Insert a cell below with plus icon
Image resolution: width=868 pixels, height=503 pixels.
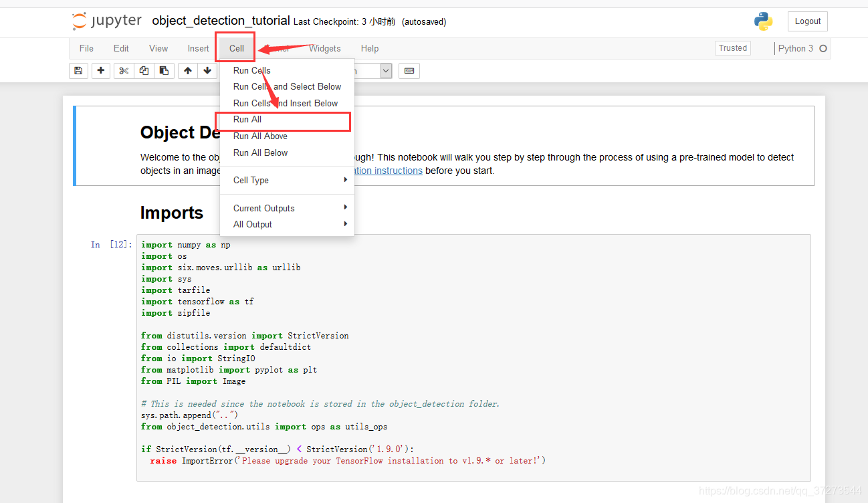coord(100,71)
